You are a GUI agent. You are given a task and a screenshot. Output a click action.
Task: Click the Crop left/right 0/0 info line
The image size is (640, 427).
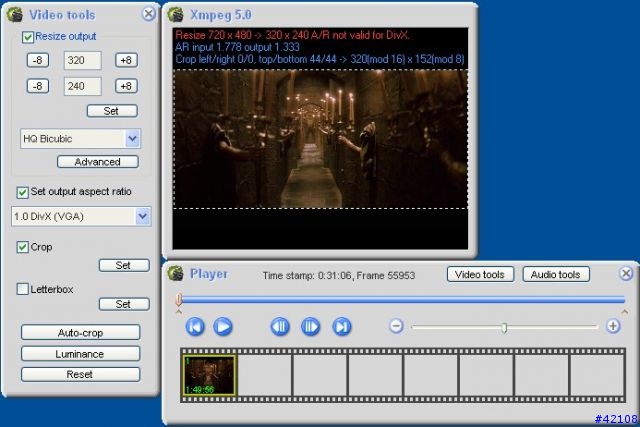tap(320, 59)
